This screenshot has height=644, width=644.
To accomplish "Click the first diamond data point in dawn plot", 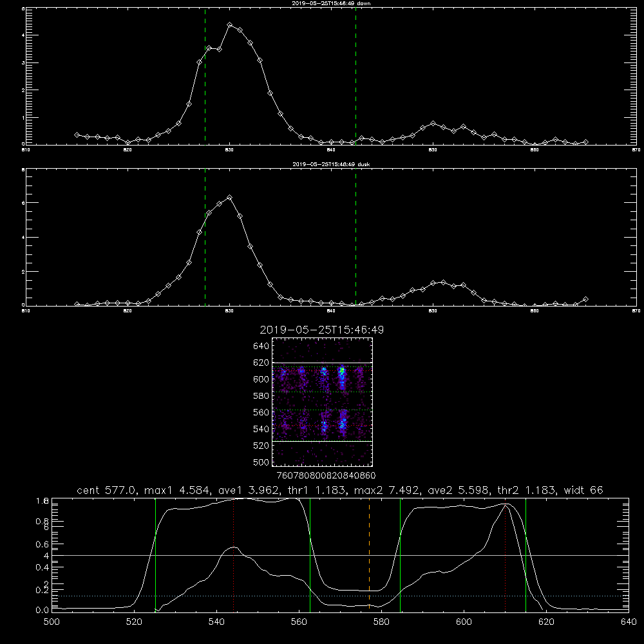I will coord(77,135).
